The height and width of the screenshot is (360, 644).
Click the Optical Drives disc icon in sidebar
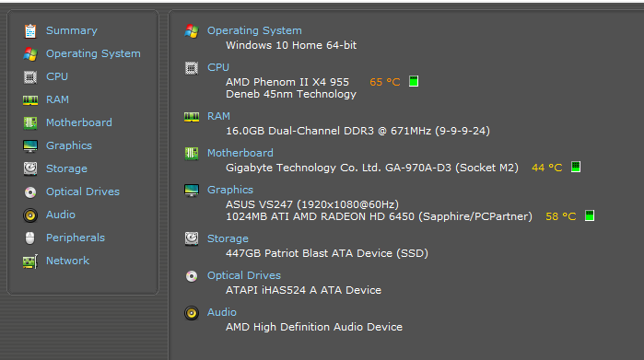(30, 192)
